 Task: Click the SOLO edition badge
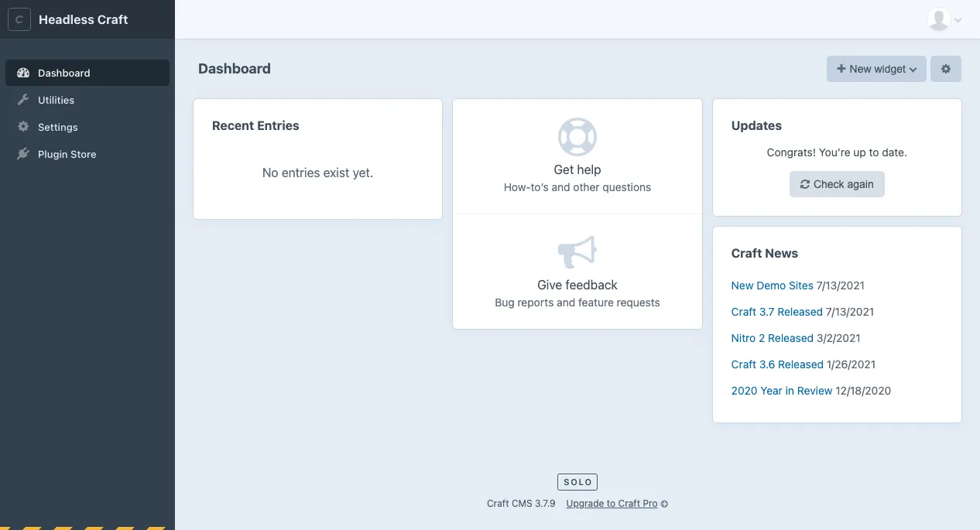tap(577, 482)
